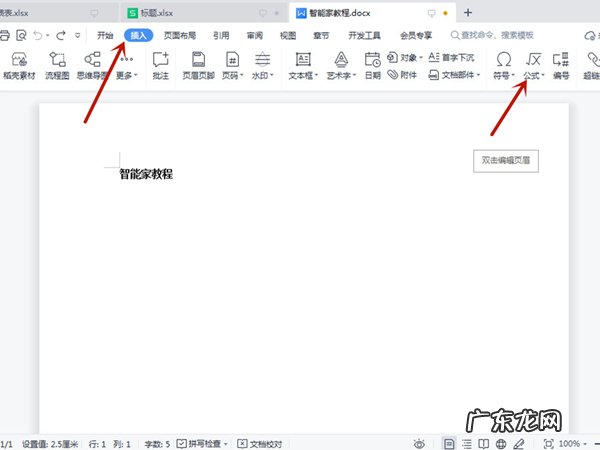600x450 pixels.
Task: Expand the 页码 dropdown arrow
Action: click(x=241, y=75)
